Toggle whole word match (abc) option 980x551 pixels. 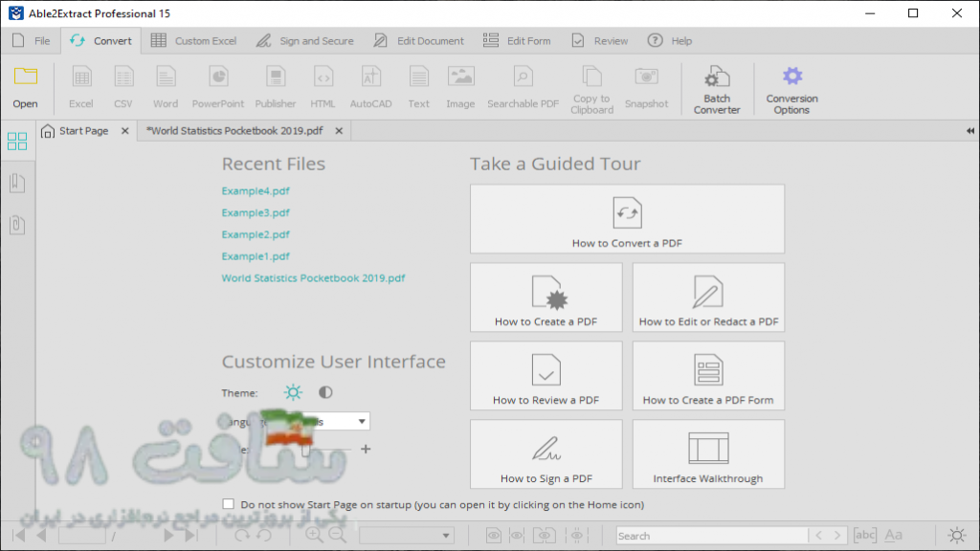(x=865, y=535)
